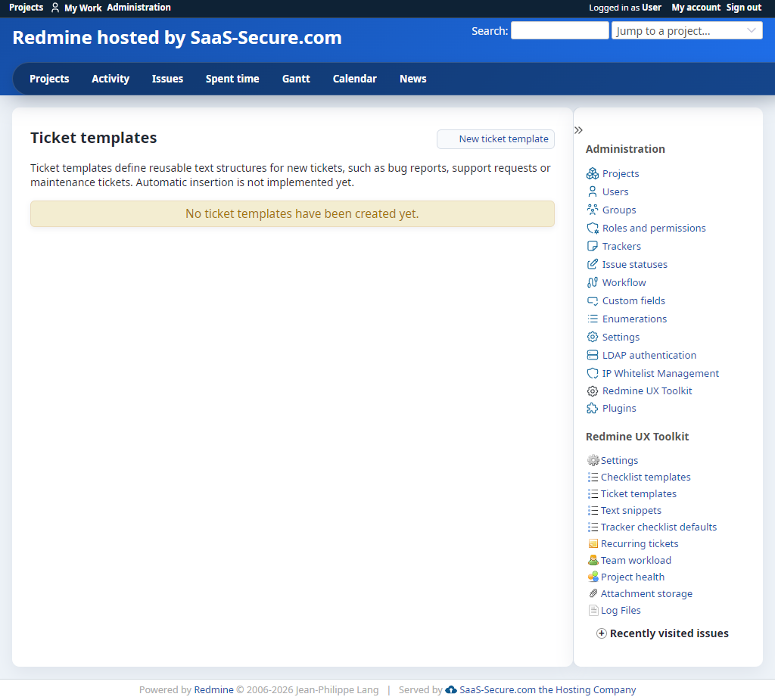Click the Projects icon in Administration sidebar

click(x=592, y=173)
